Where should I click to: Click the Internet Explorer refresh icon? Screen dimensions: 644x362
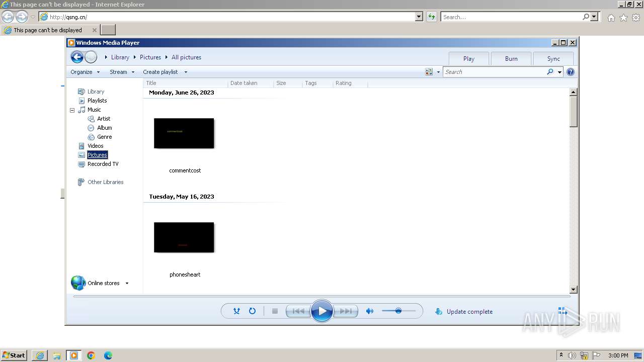point(431,17)
